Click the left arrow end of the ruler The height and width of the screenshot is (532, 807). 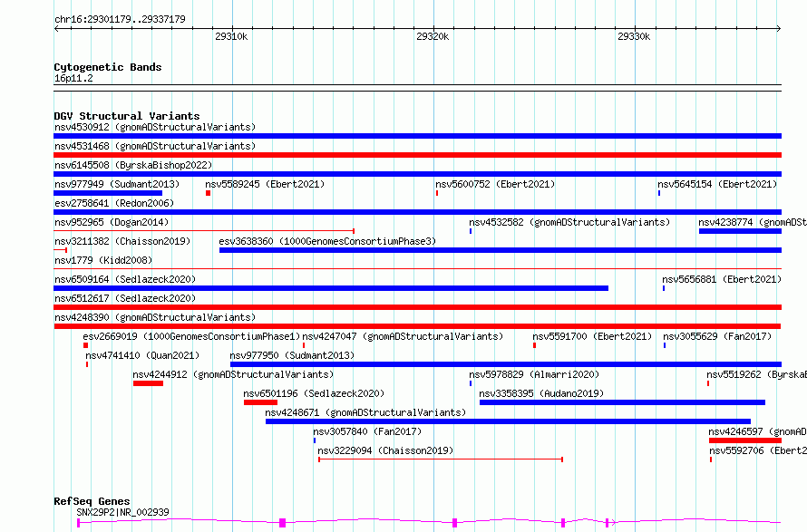56,28
